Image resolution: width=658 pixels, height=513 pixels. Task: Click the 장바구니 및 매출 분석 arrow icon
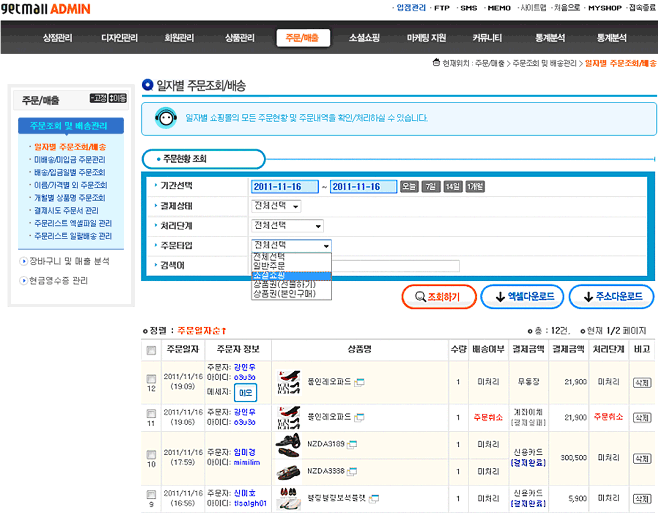[x=21, y=262]
